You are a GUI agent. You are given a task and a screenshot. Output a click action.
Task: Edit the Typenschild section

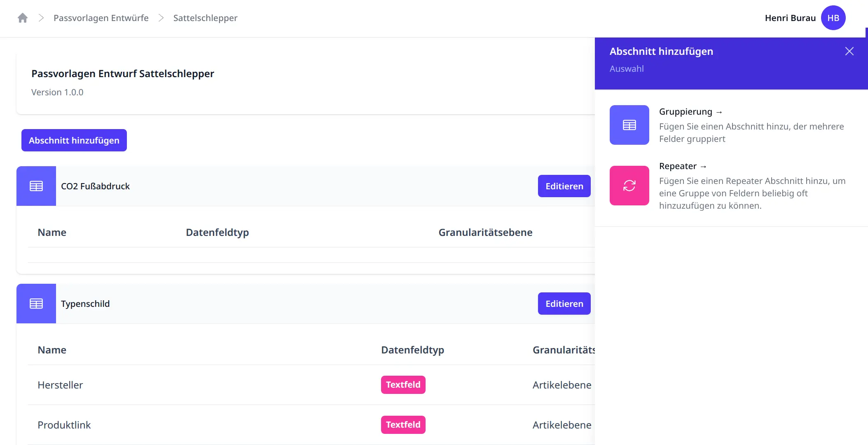564,304
